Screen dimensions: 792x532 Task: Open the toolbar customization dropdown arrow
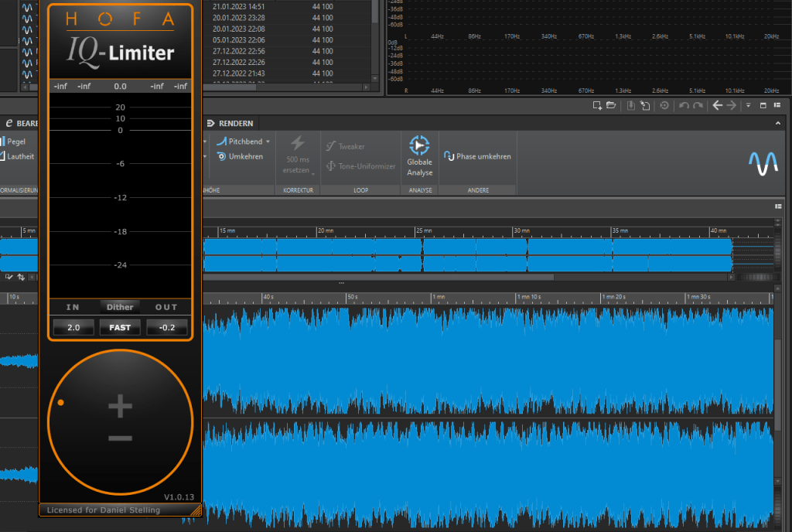(748, 105)
